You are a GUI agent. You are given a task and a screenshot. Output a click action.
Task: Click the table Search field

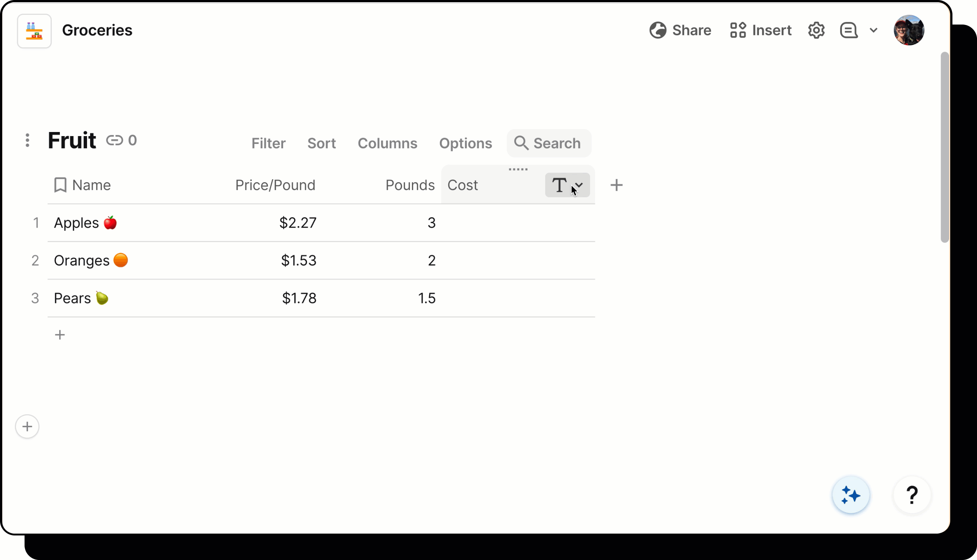tap(549, 144)
